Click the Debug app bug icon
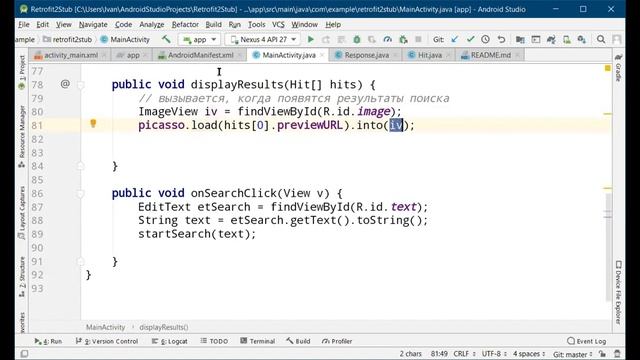The width and height of the screenshot is (640, 360). (357, 40)
